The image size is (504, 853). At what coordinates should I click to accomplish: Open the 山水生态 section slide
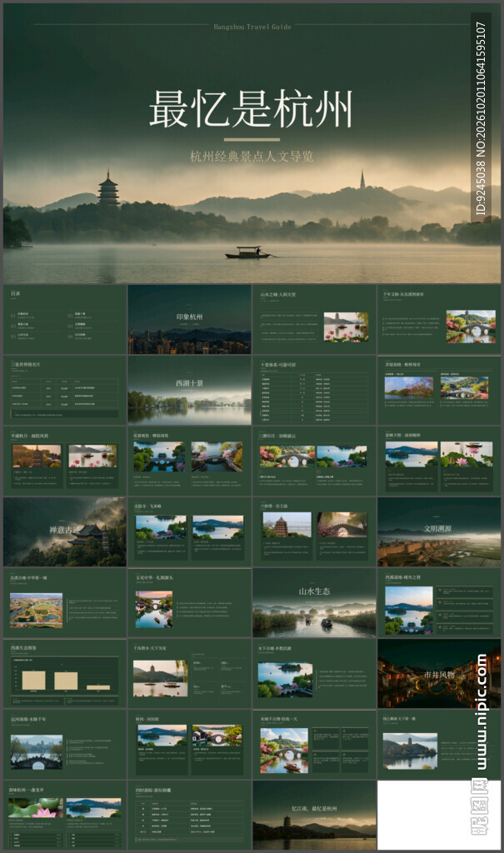click(314, 603)
